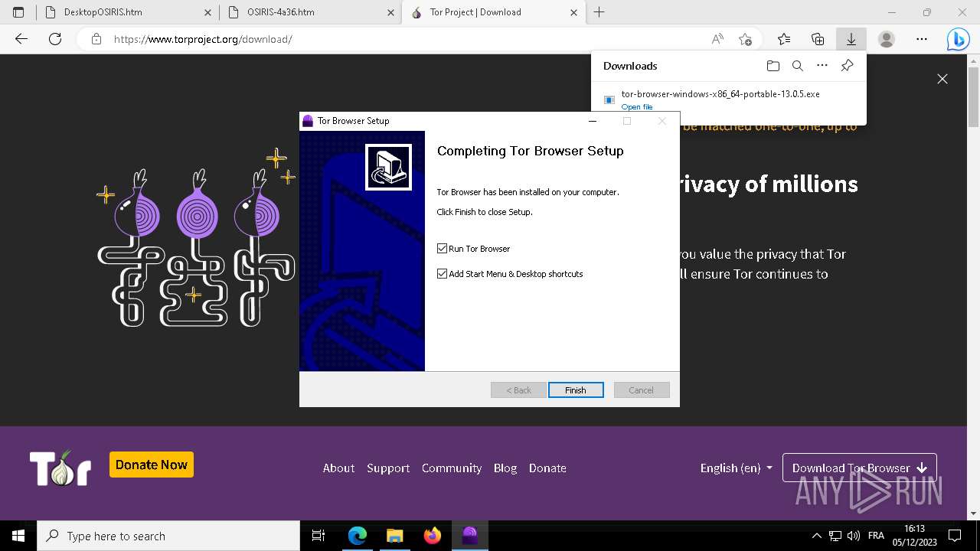Open the browser profile icon

[x=887, y=39]
